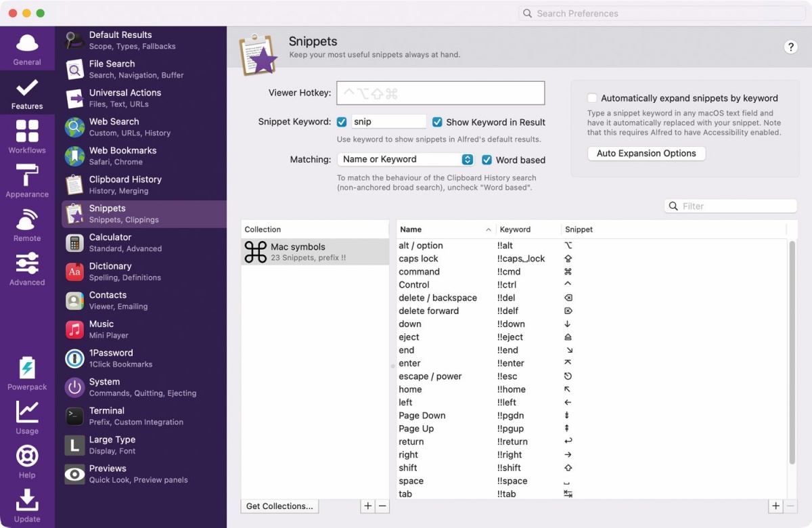Image resolution: width=812 pixels, height=528 pixels.
Task: Click the Search Preferences field
Action: [x=662, y=14]
